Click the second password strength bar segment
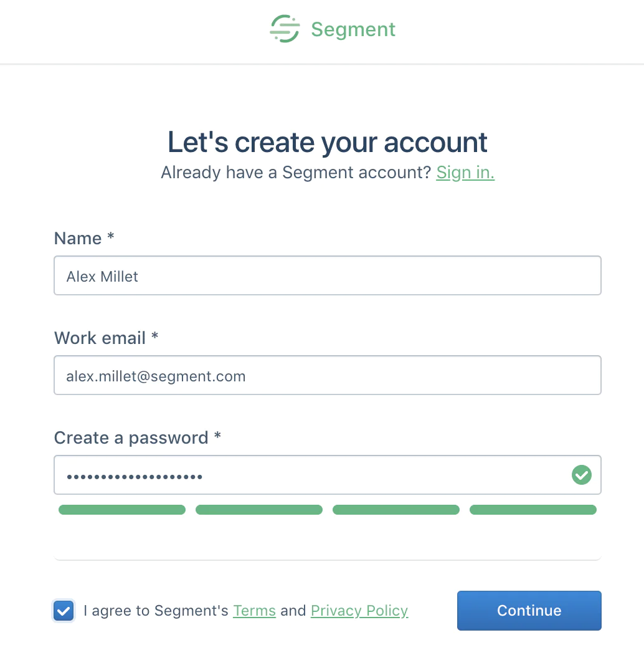 tap(259, 510)
